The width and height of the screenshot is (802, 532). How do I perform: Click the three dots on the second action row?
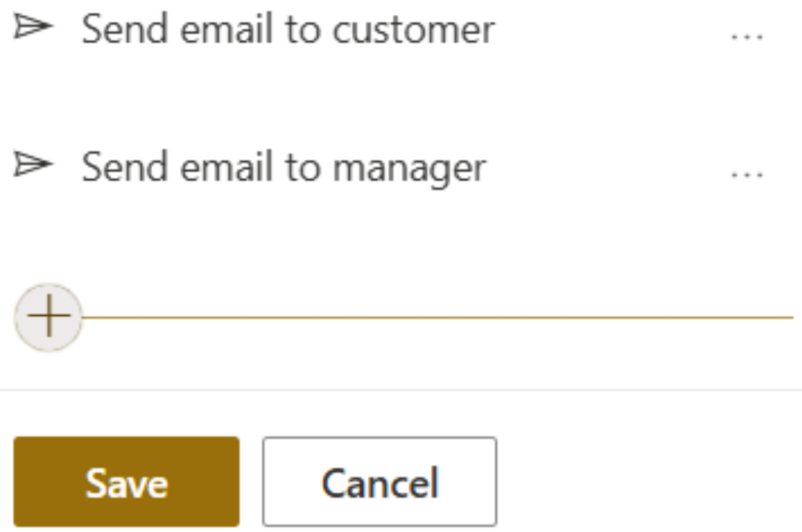click(x=747, y=175)
